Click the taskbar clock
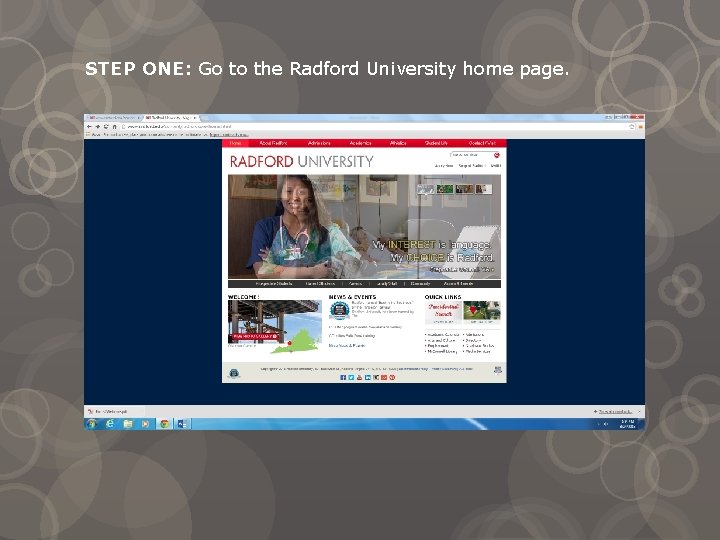 [x=627, y=424]
